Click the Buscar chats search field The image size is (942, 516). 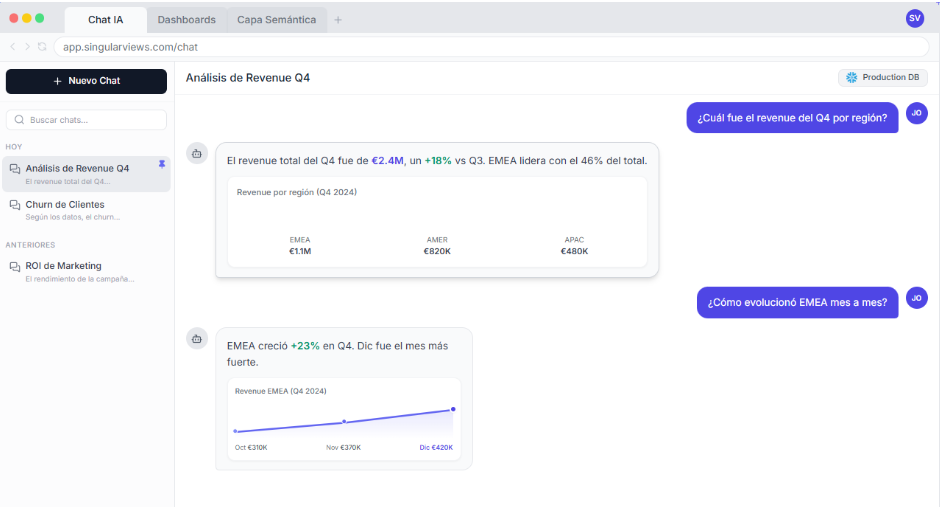(86, 120)
